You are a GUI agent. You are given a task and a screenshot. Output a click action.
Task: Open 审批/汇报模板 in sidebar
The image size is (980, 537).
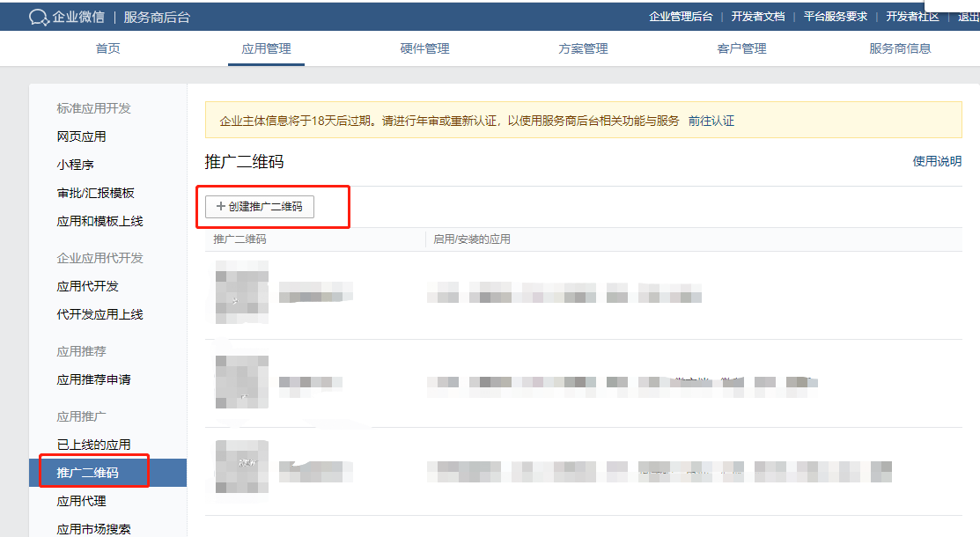point(96,193)
